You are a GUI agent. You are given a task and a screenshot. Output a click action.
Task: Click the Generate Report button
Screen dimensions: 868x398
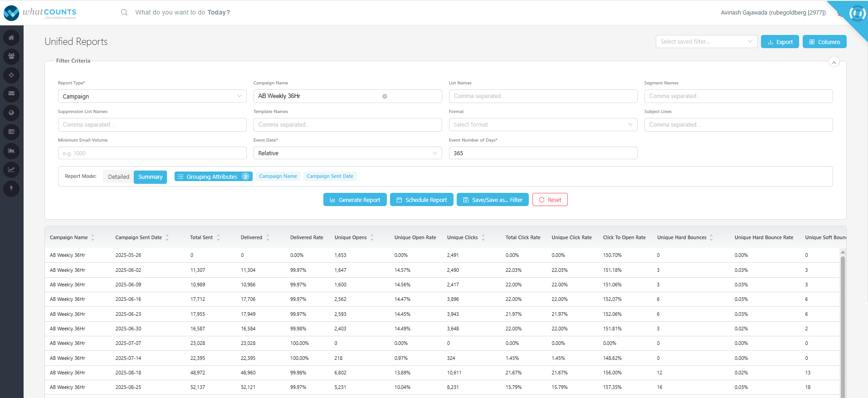coord(355,200)
